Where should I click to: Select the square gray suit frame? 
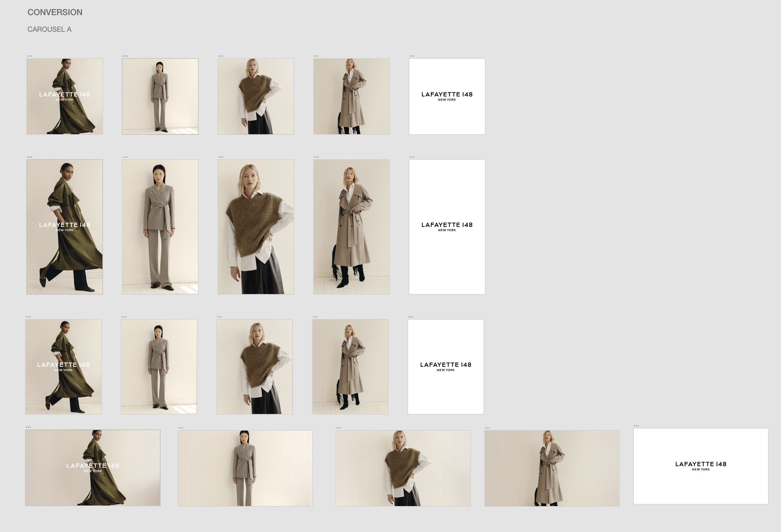click(160, 97)
